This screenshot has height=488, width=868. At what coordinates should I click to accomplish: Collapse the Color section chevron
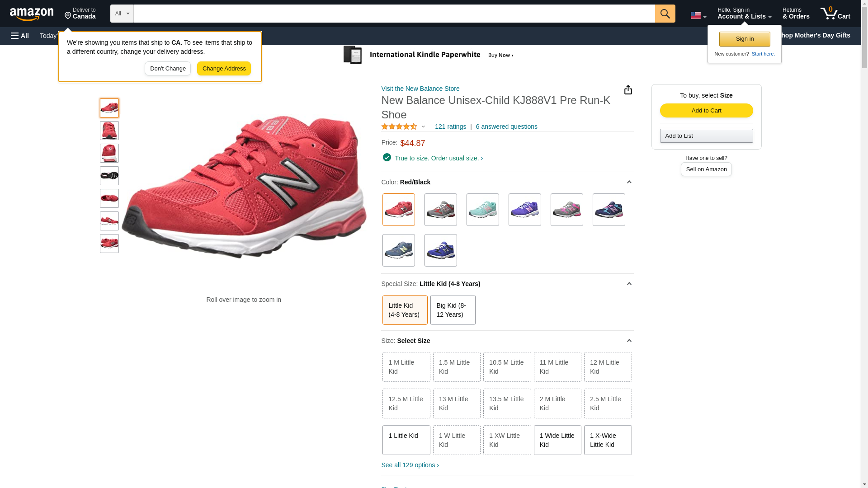coord(629,182)
